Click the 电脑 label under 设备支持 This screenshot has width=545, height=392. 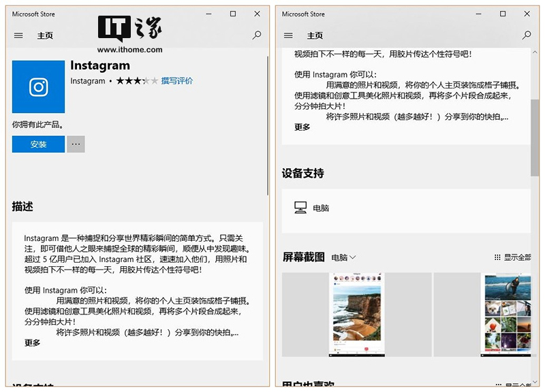coord(321,208)
